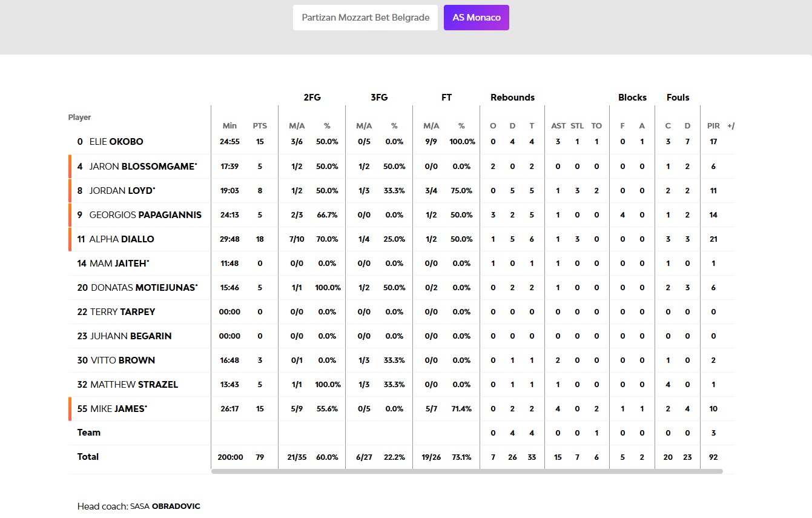Click Terry Tarpey player name
Viewport: 812px width, 518px height.
[122, 311]
